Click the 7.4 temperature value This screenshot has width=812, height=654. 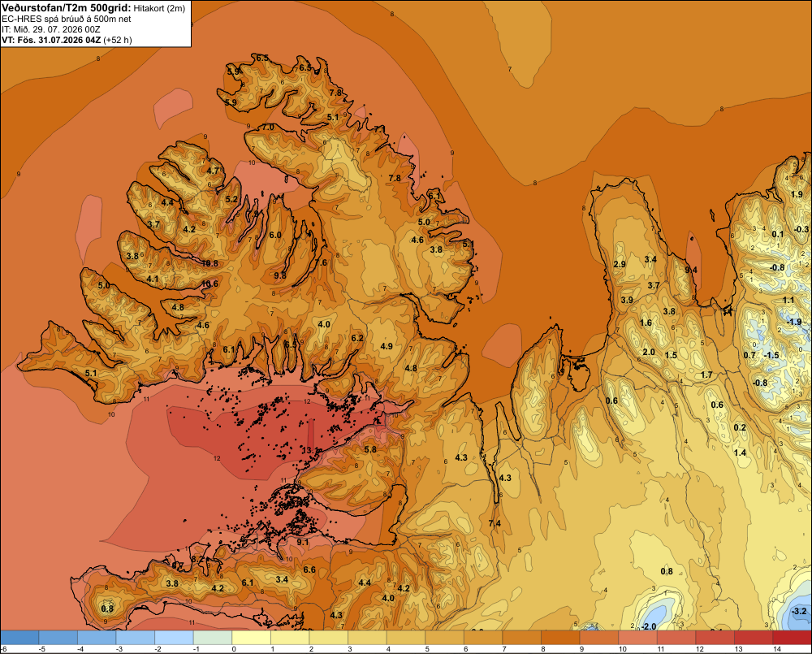[495, 523]
